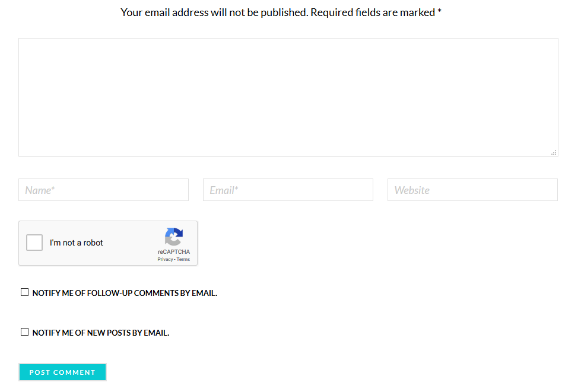Enable notify of follow-up comments checkbox
Screen dimensions: 581x392
pos(25,292)
